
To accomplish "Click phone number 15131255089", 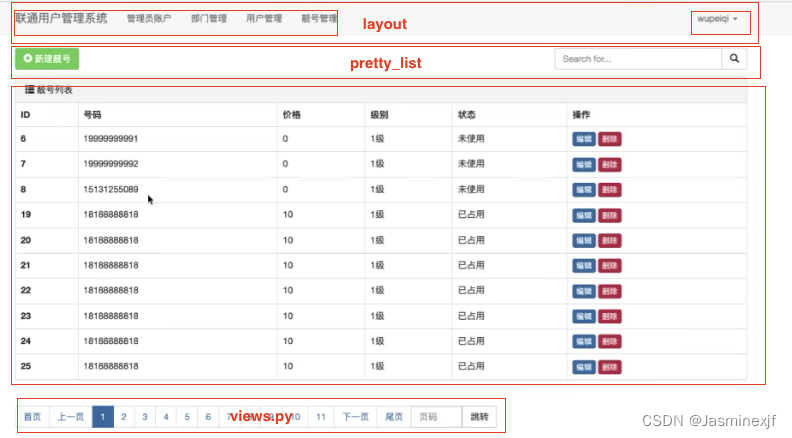I will pyautogui.click(x=111, y=189).
